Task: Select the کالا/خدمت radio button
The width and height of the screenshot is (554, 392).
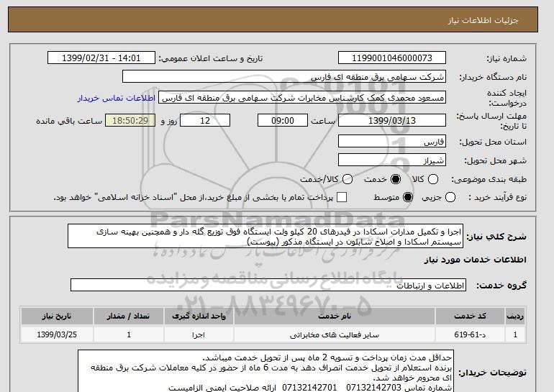Action: pyautogui.click(x=348, y=179)
